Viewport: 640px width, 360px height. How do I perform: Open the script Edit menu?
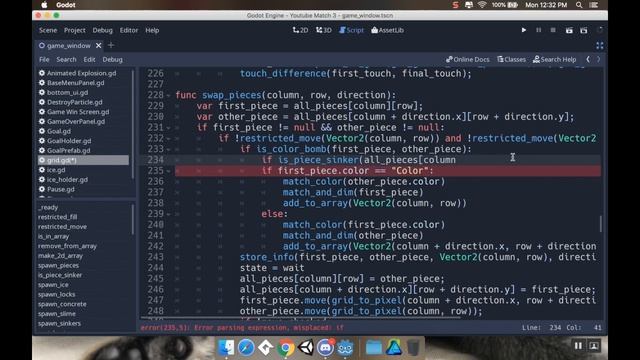[89, 60]
